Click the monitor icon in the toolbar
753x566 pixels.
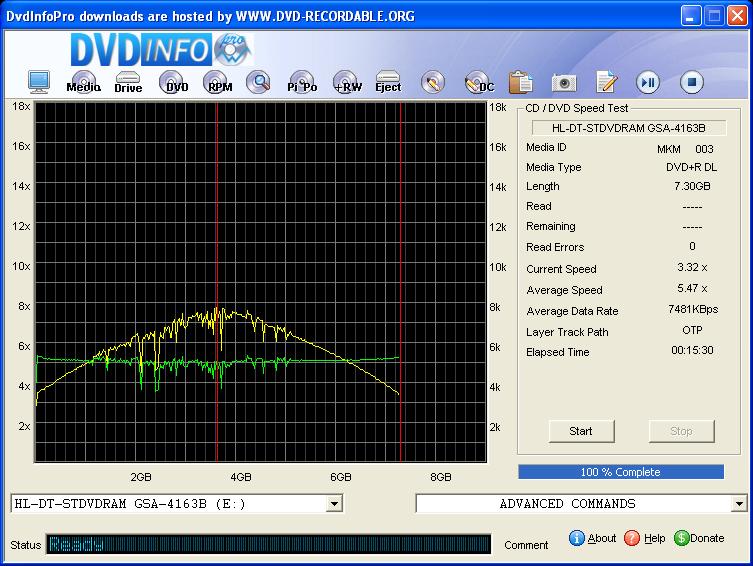pyautogui.click(x=39, y=82)
